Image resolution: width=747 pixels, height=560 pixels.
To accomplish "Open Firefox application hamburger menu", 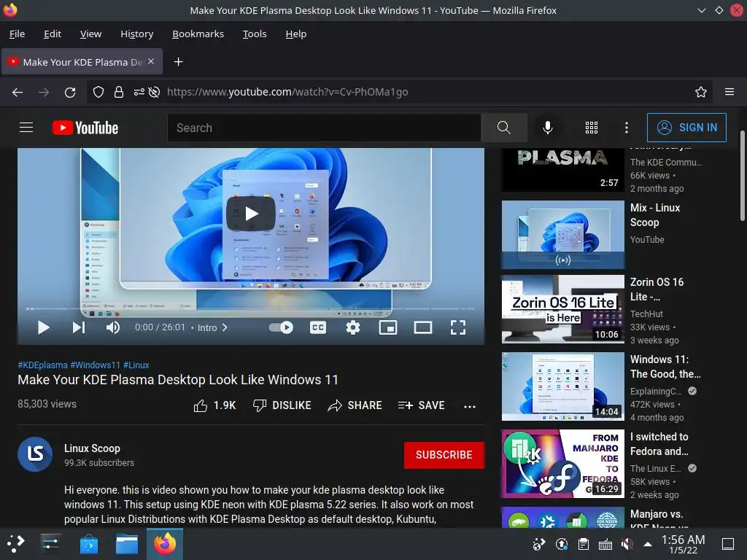I will click(x=729, y=92).
